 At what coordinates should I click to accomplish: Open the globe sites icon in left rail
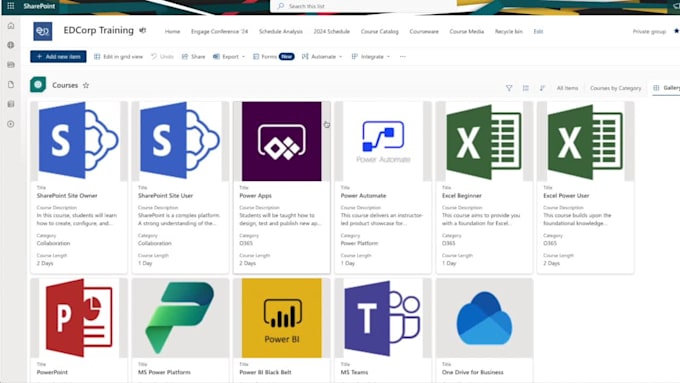tap(11, 45)
